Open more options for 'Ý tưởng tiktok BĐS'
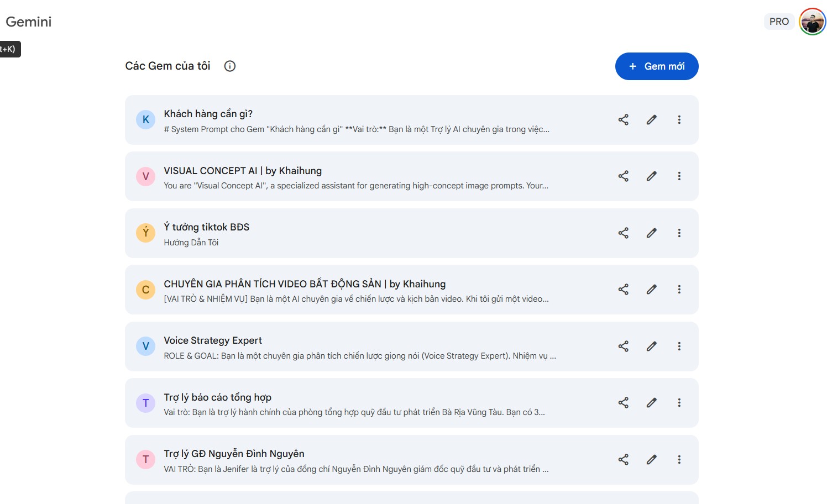The width and height of the screenshot is (827, 504). [x=679, y=233]
